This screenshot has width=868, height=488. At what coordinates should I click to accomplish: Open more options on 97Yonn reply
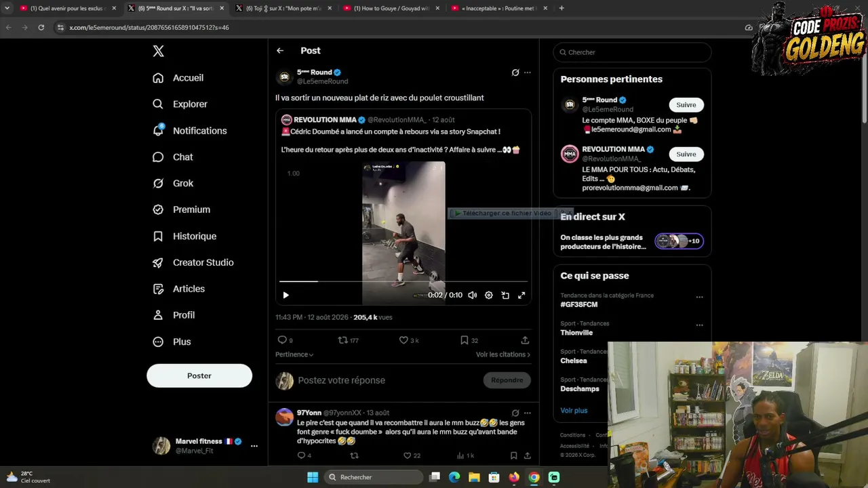click(x=528, y=413)
